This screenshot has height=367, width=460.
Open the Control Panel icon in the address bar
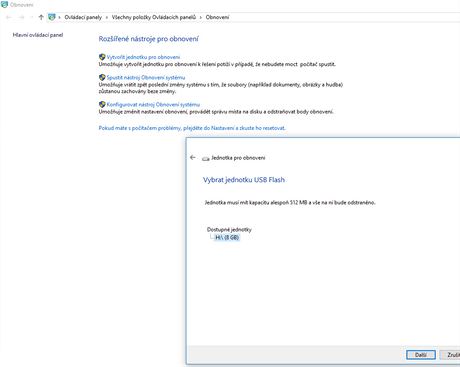pyautogui.click(x=52, y=17)
